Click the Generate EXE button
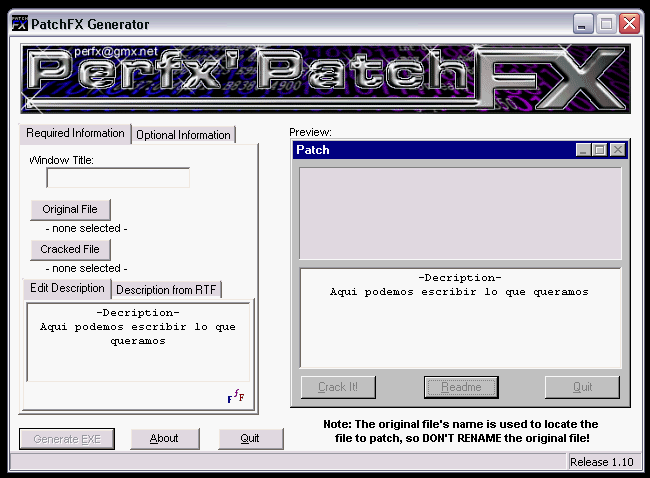The image size is (650, 478). pyautogui.click(x=67, y=438)
